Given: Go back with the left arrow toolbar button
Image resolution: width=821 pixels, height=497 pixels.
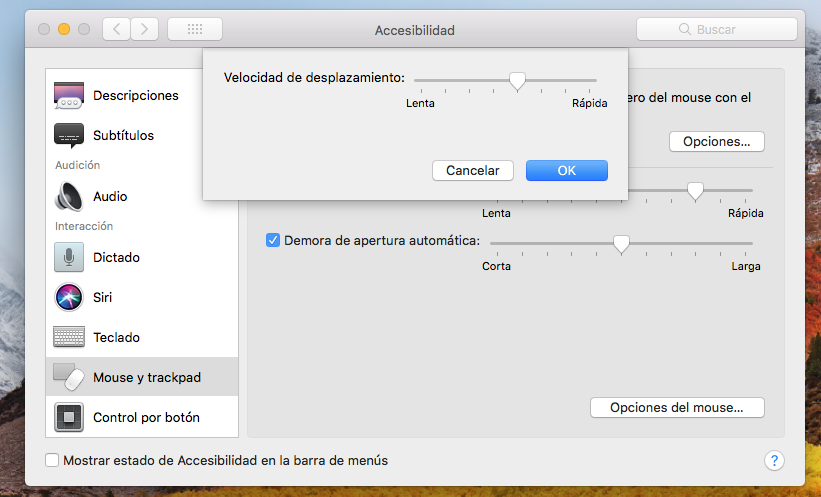Looking at the screenshot, I should click(116, 29).
